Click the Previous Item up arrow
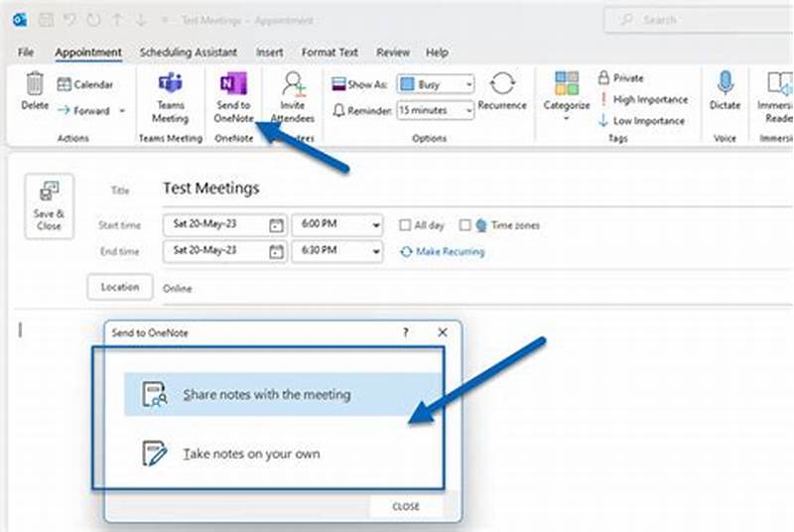Viewport: 794px width, 532px height. tap(117, 20)
